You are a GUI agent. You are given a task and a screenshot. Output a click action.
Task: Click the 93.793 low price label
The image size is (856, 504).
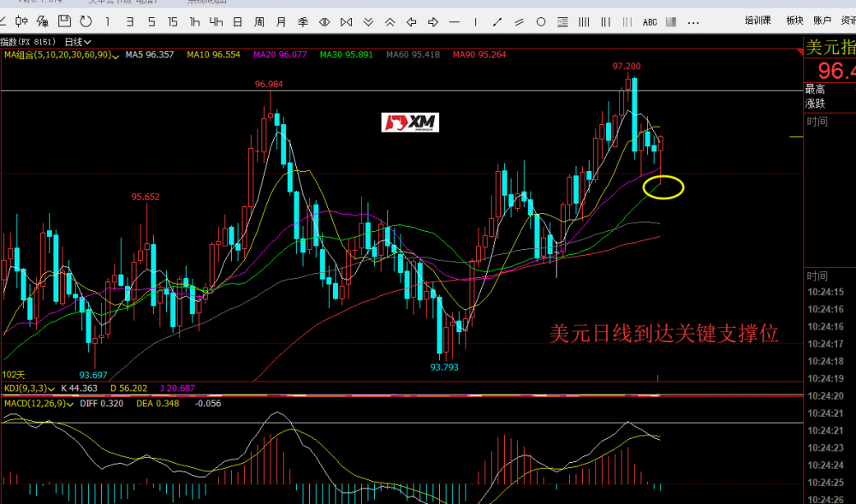pyautogui.click(x=444, y=368)
